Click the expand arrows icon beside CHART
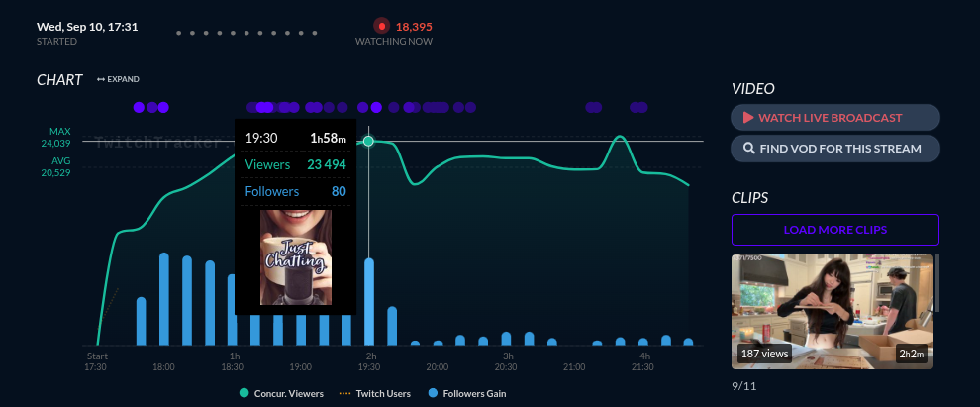Image resolution: width=980 pixels, height=407 pixels. click(x=101, y=79)
